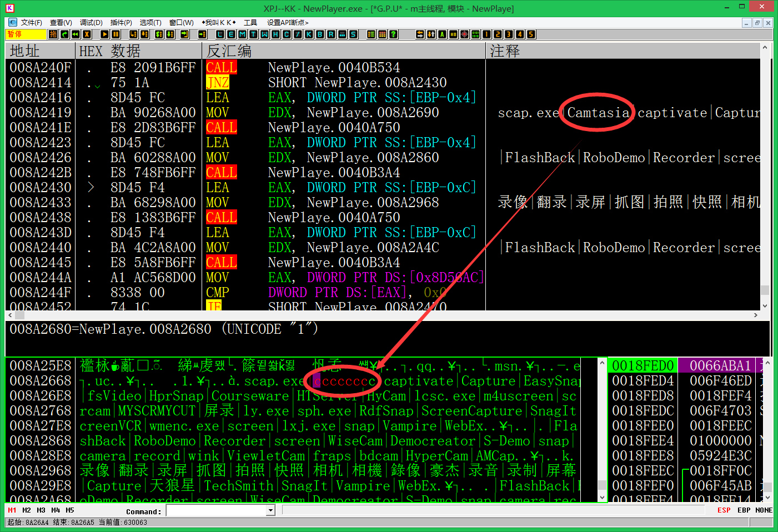The width and height of the screenshot is (778, 532).
Task: Open the 文件(F) menu
Action: coord(31,23)
